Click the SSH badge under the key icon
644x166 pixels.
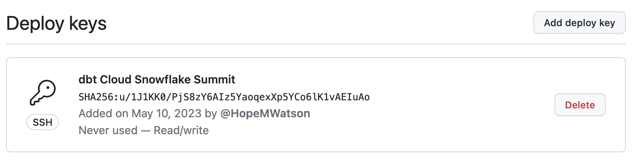click(x=42, y=122)
